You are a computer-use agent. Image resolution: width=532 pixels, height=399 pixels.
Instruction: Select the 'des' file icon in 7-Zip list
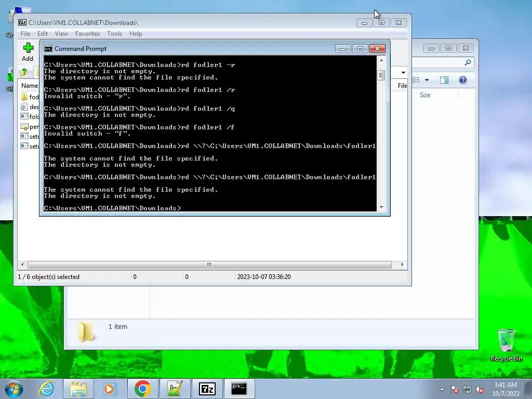pos(24,107)
